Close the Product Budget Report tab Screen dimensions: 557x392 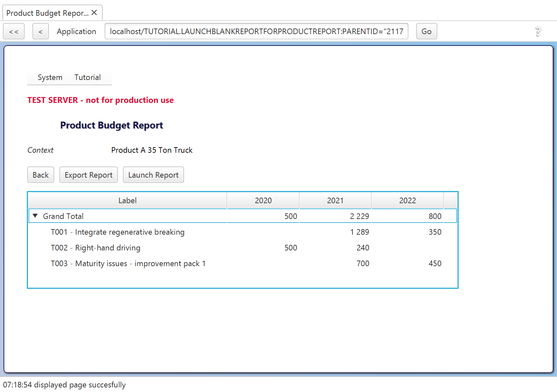click(x=94, y=12)
